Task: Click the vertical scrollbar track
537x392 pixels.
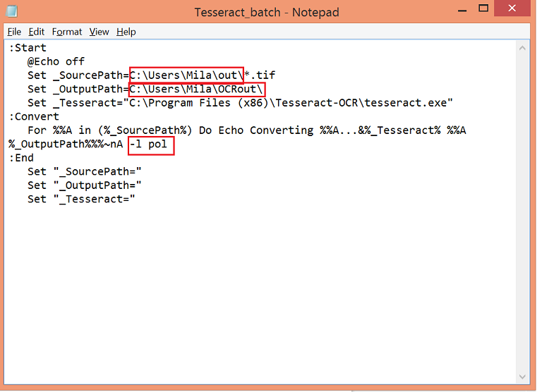Action: (x=523, y=212)
